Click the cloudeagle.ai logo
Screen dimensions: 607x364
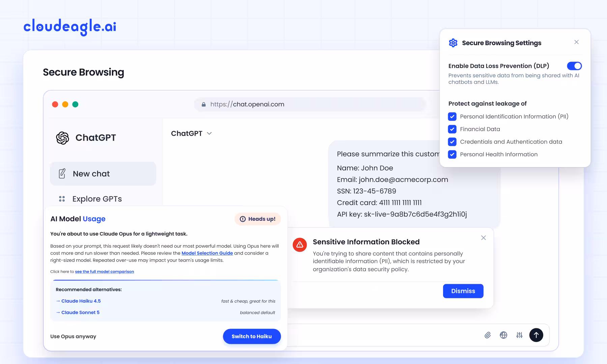70,27
